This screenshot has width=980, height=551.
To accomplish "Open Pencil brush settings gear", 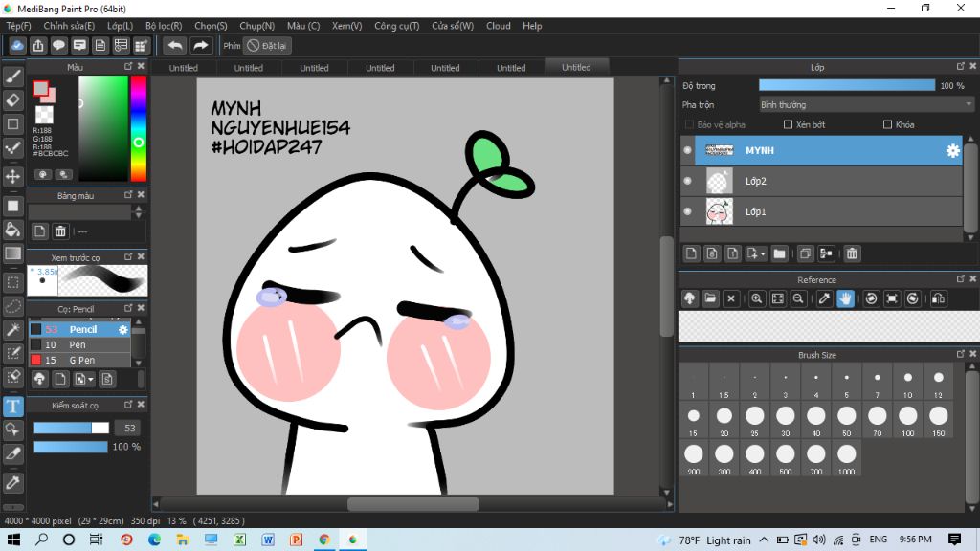I will pyautogui.click(x=123, y=329).
